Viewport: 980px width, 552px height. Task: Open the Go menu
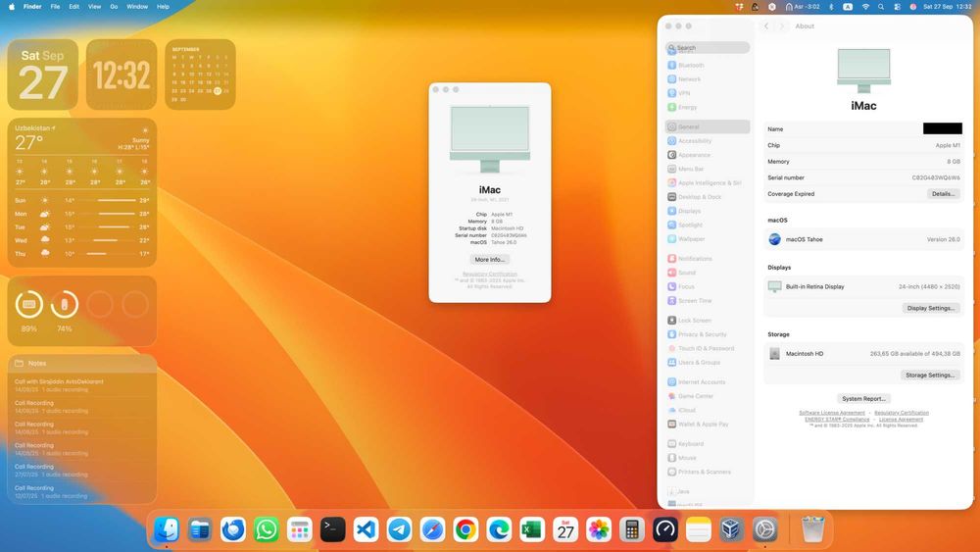[114, 6]
